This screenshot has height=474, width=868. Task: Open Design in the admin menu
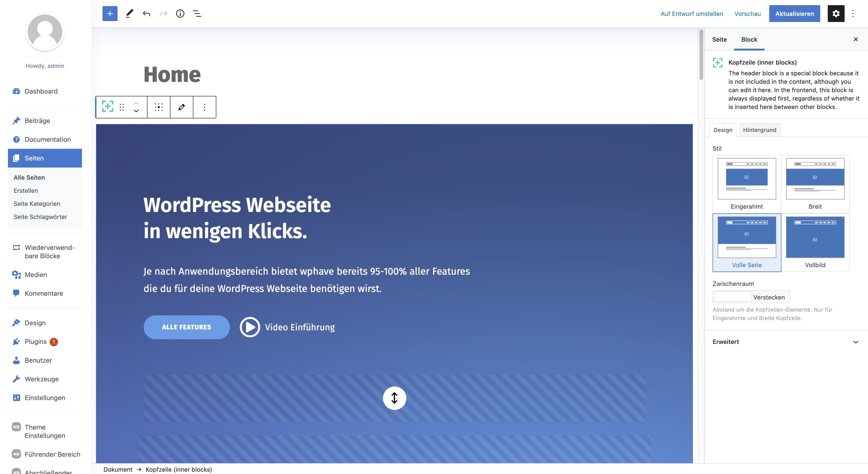click(45, 323)
